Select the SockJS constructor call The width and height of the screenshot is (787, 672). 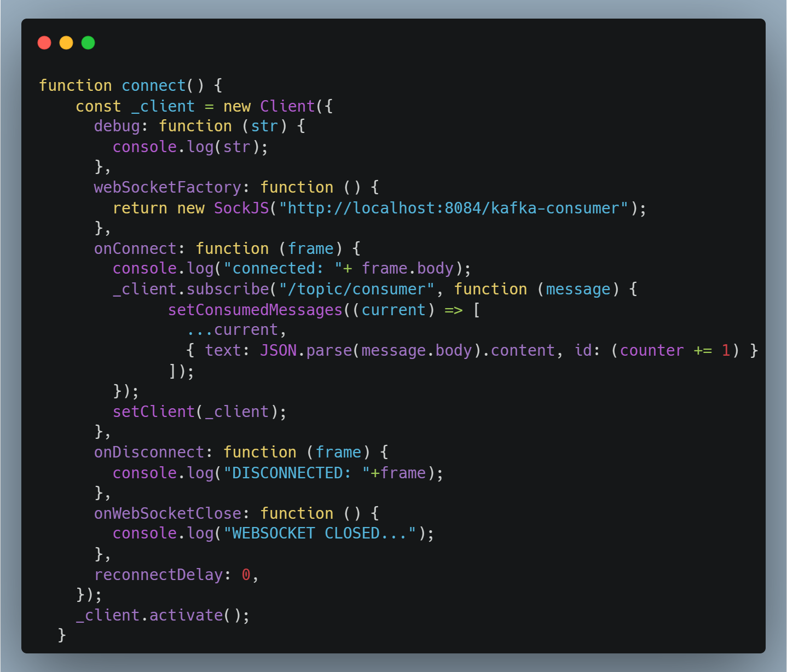[x=241, y=208]
